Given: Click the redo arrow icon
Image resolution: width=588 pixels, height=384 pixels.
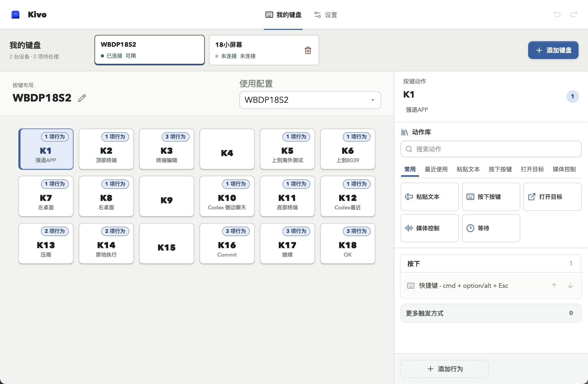Looking at the screenshot, I should pos(574,14).
